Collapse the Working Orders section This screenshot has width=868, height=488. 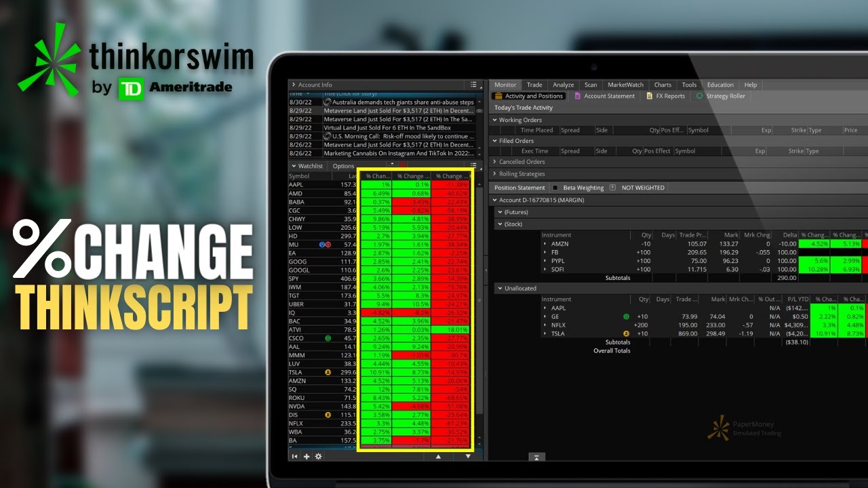495,120
